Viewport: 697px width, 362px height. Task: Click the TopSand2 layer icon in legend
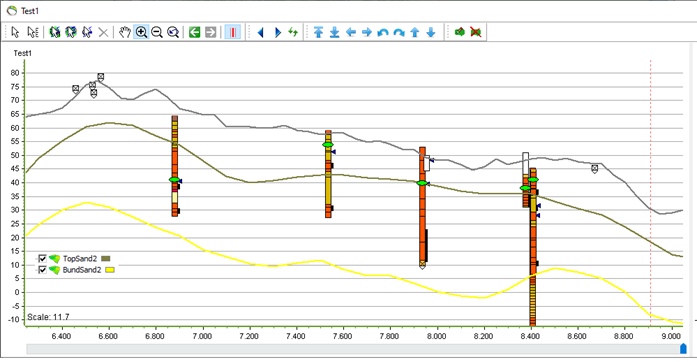coord(54,258)
